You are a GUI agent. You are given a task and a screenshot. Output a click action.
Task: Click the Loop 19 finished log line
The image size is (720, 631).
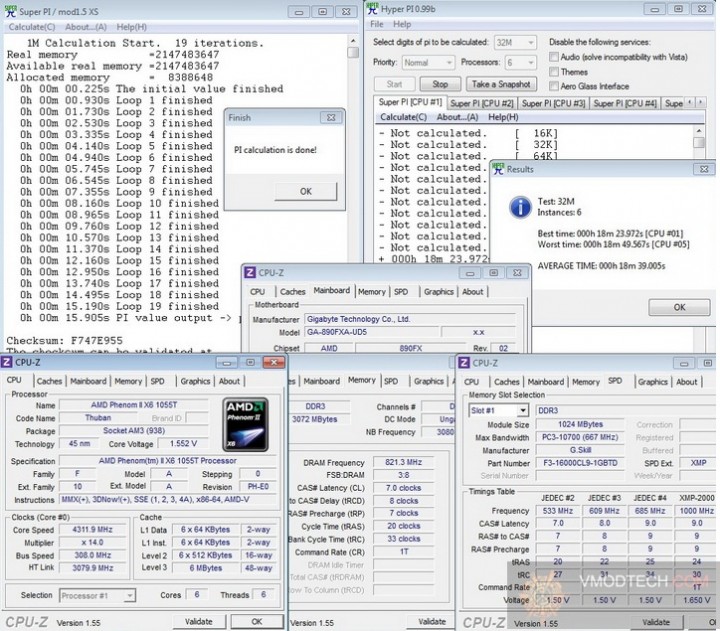(119, 306)
